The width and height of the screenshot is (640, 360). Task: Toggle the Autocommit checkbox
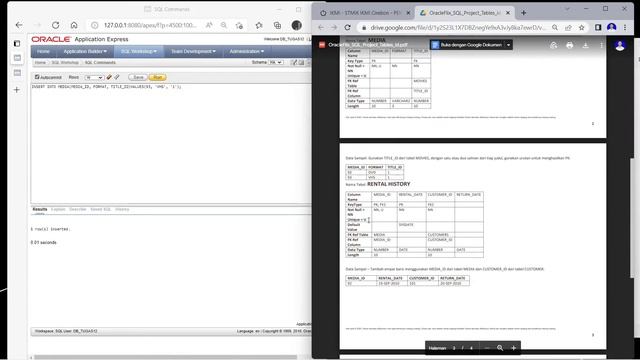[37, 77]
